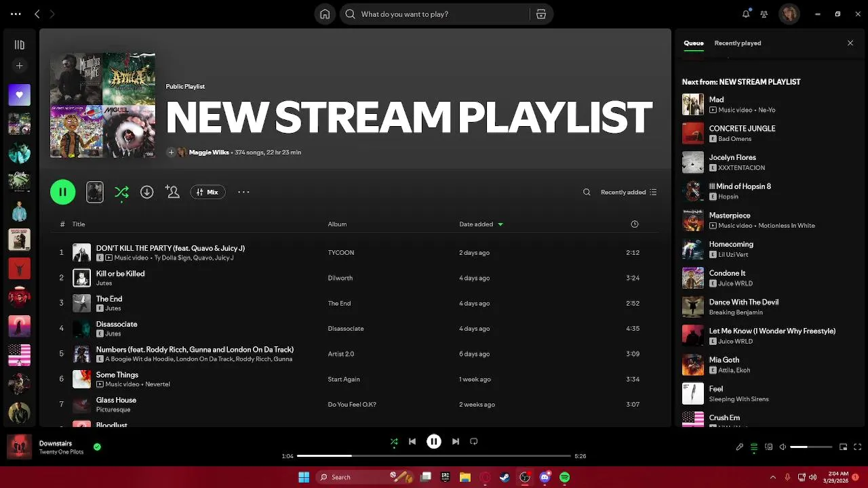Pause playlist with large green button
The height and width of the screenshot is (488, 868).
point(63,192)
